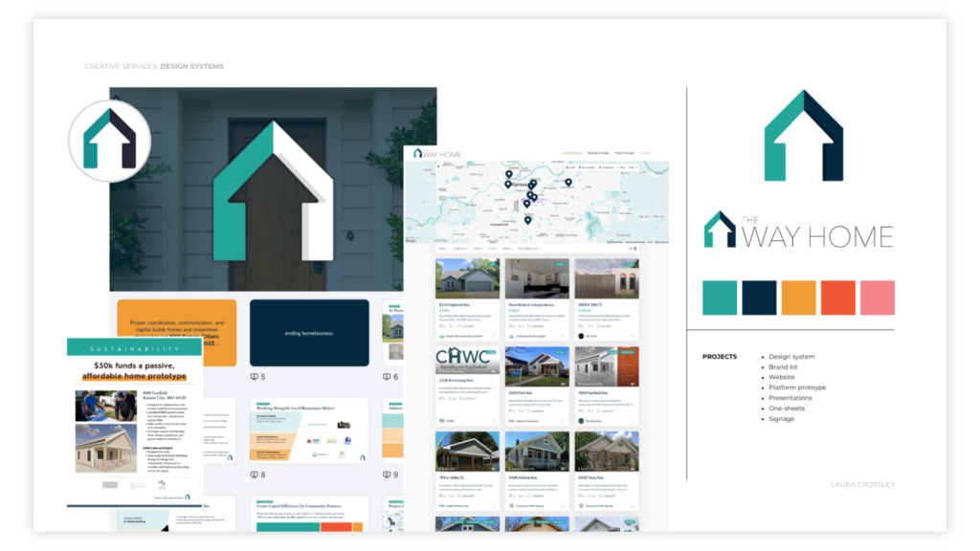
Task: Click the 'Presentations' project bullet
Action: 790,398
